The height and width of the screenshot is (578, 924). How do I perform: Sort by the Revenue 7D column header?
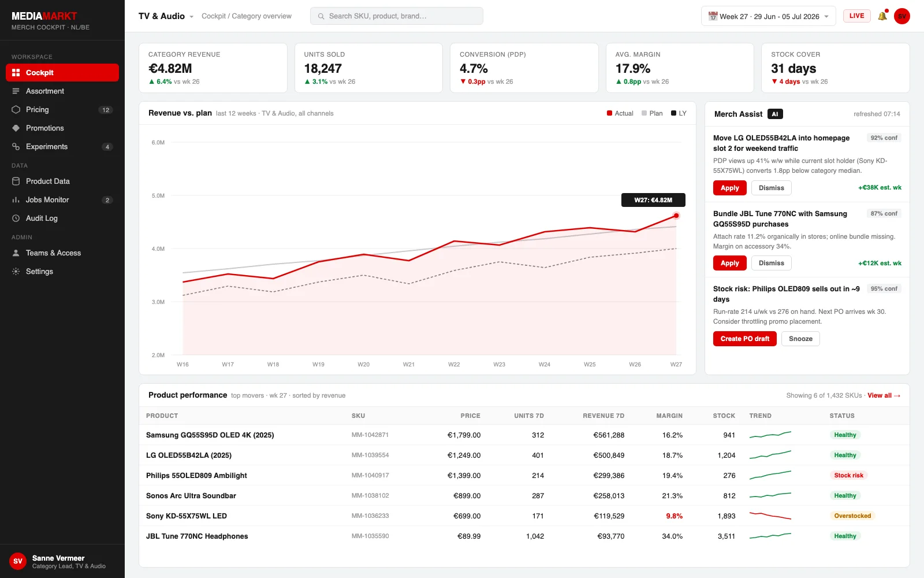603,416
